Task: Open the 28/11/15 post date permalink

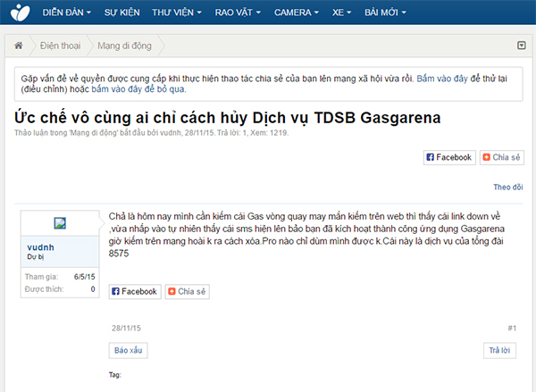Action: tap(126, 328)
